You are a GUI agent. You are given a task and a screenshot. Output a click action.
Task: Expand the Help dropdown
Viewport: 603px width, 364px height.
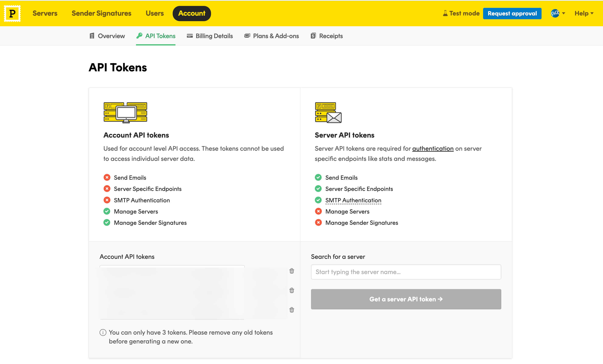coord(584,13)
